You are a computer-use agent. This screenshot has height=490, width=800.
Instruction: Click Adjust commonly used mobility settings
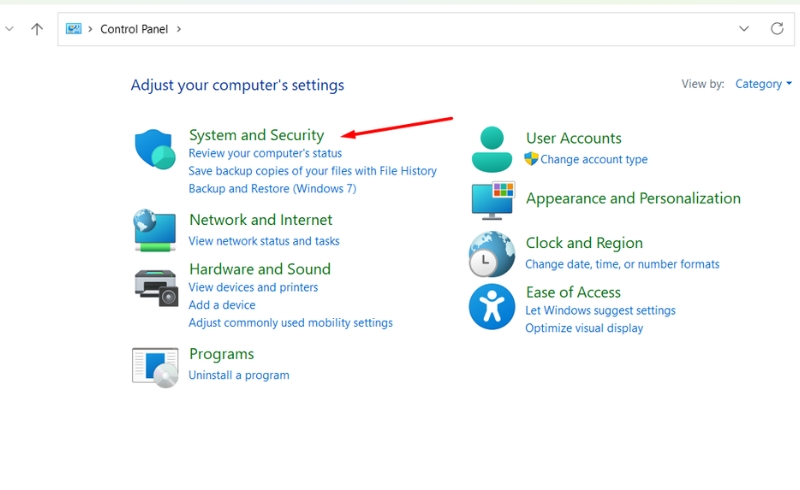click(291, 323)
